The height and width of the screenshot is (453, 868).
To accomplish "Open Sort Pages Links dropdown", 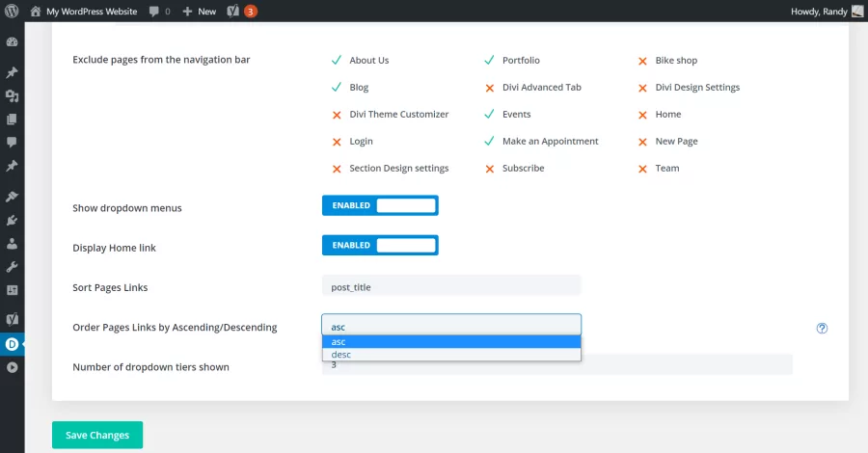I will (451, 287).
